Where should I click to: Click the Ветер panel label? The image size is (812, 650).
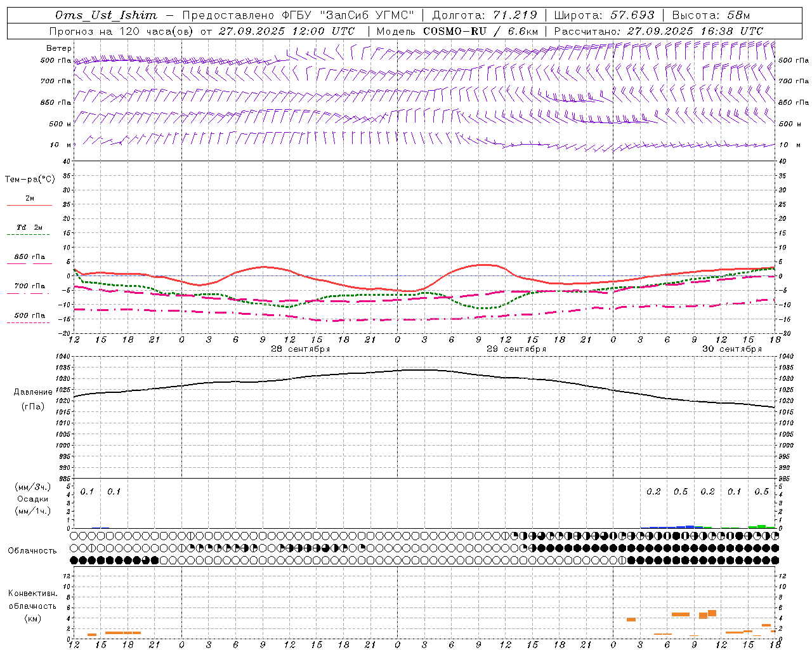59,48
